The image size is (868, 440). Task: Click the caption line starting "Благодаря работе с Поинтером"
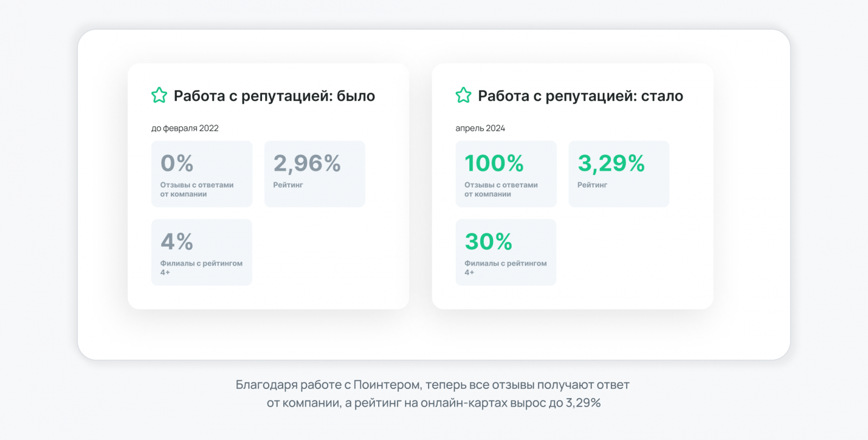click(432, 385)
